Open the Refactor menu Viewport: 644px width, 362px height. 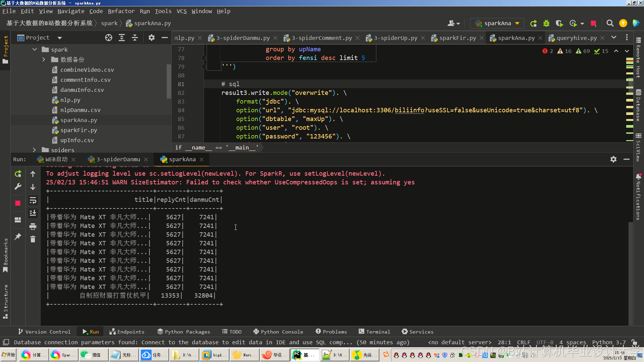click(121, 11)
